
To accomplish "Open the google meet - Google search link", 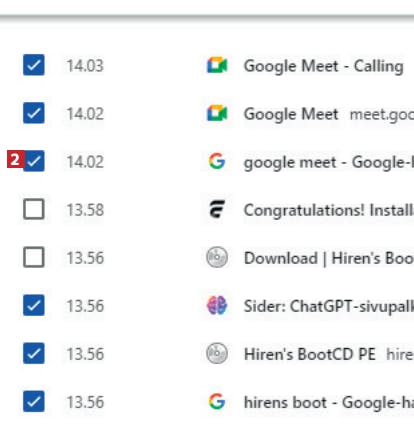I will click(329, 163).
